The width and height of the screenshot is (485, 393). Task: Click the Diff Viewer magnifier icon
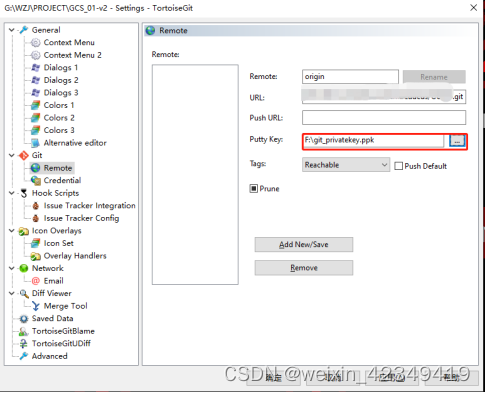(24, 293)
